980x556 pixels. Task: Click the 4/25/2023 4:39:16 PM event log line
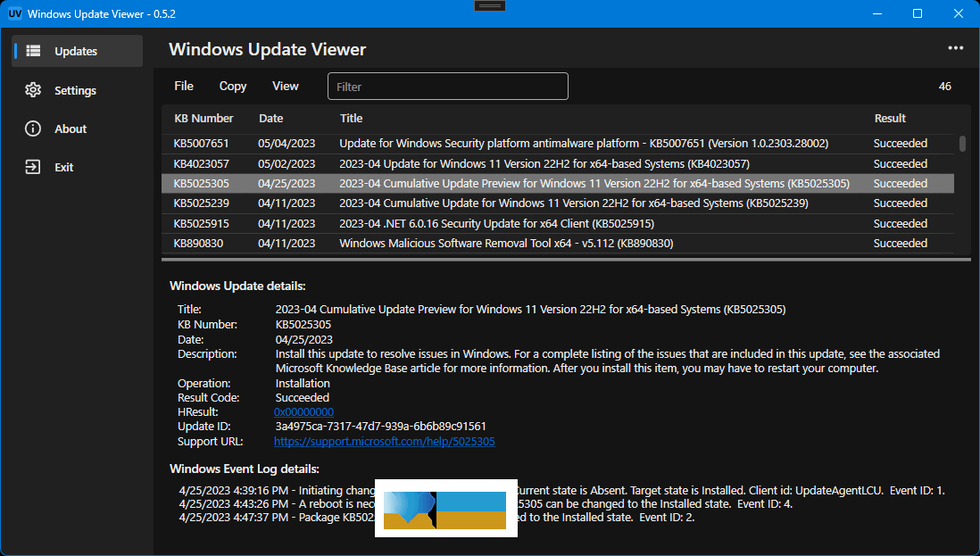[562, 491]
